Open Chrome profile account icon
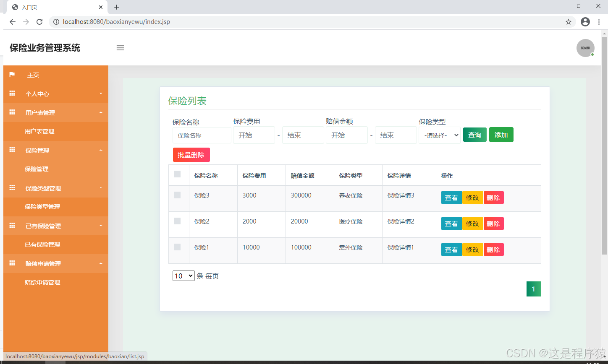The image size is (608, 364). point(585,22)
